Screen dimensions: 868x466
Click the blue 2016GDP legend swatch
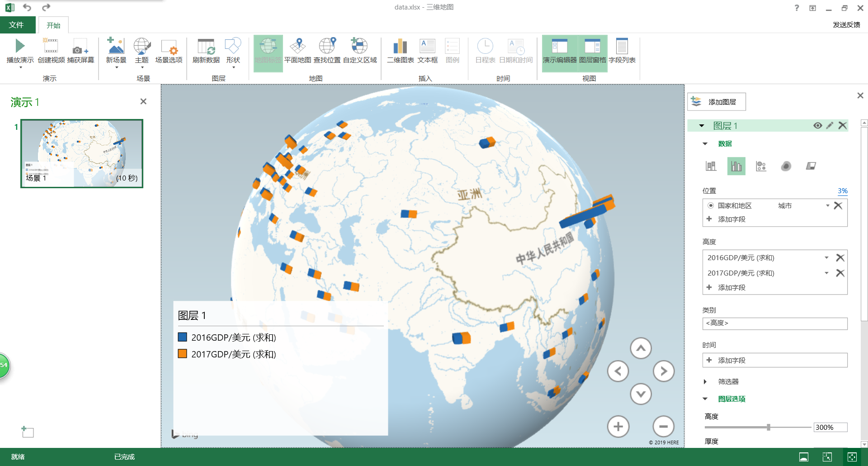tap(183, 337)
